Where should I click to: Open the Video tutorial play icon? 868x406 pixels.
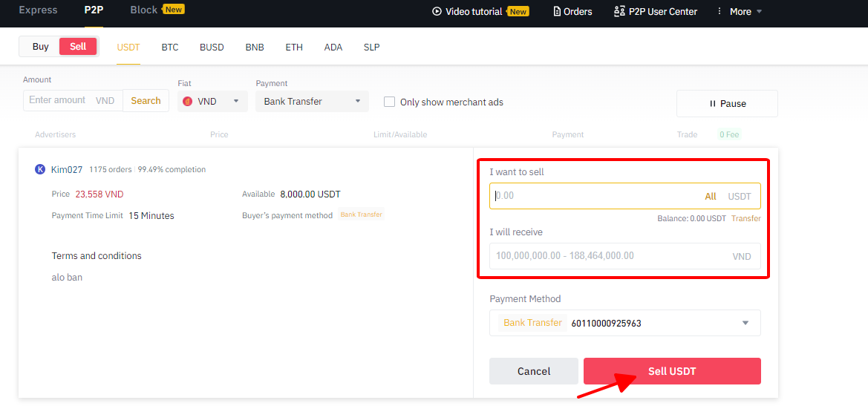[x=437, y=11]
